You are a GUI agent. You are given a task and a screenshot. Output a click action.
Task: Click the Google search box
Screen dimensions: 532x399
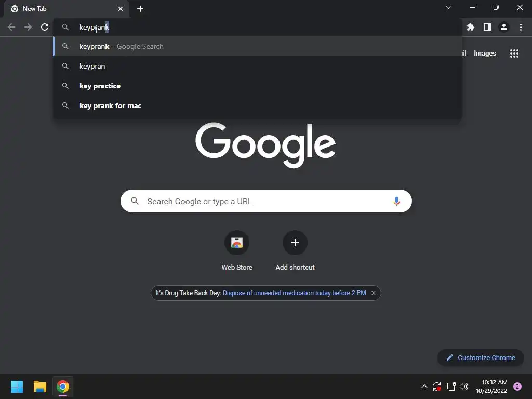pos(266,201)
